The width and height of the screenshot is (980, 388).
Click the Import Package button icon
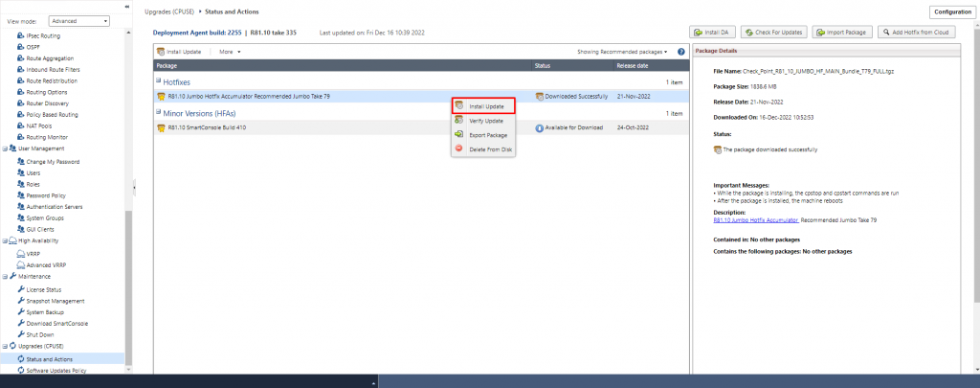[x=822, y=32]
